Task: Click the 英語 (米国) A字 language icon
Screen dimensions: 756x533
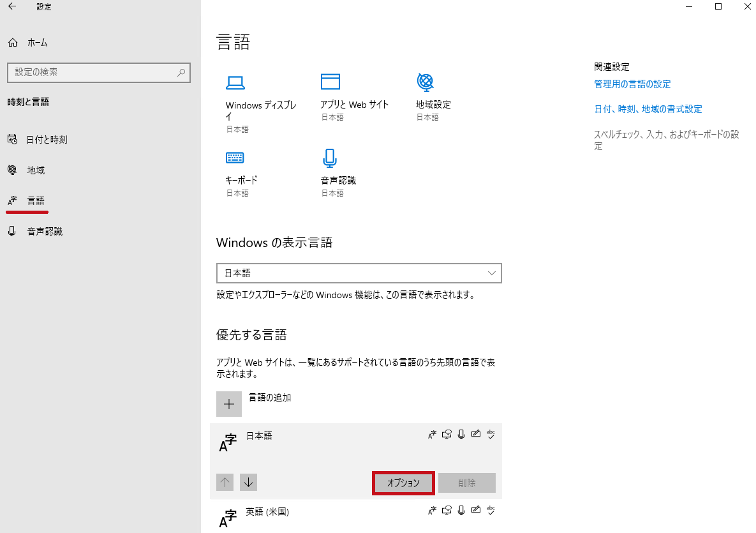Action: pos(228,519)
